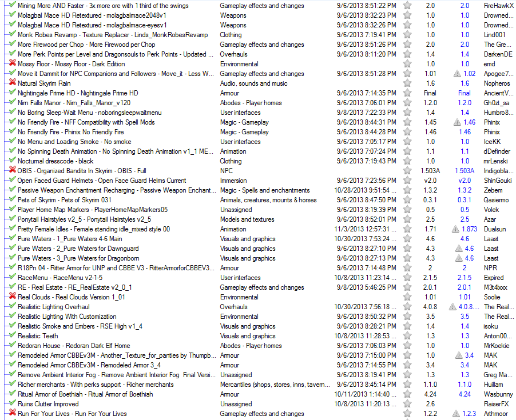Image resolution: width=516 pixels, height=420 pixels.
Task: Click the endorse star for Realistic Teeth
Action: [407, 336]
